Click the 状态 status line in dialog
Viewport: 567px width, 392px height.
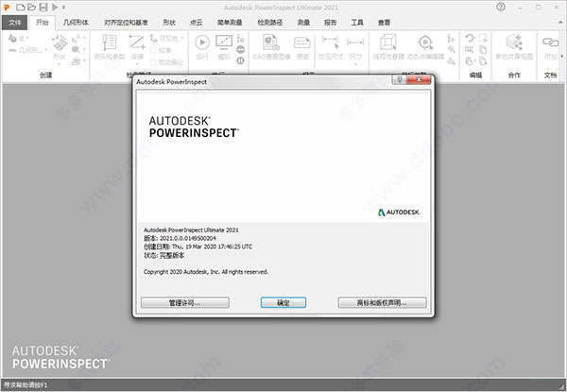point(163,255)
